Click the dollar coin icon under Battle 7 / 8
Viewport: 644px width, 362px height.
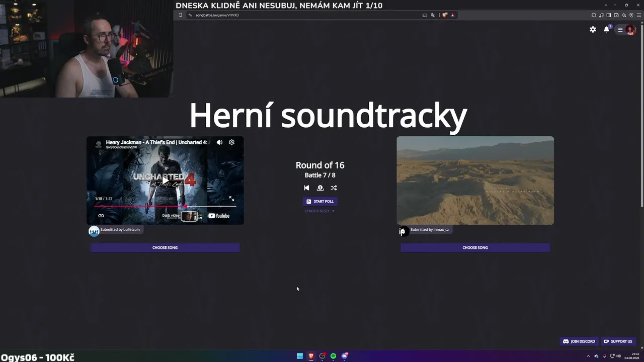pos(320,188)
